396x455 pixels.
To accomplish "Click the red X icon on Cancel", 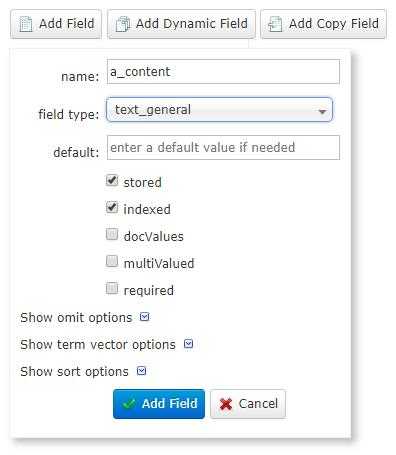I will coord(226,404).
